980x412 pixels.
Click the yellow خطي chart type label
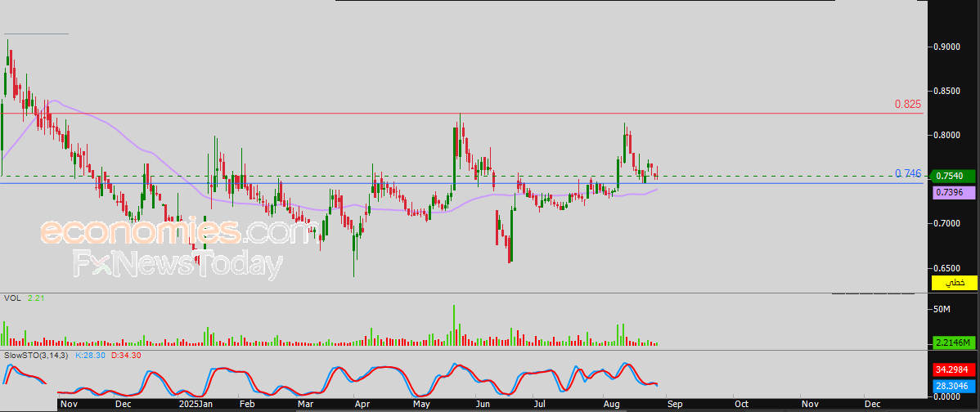click(955, 283)
